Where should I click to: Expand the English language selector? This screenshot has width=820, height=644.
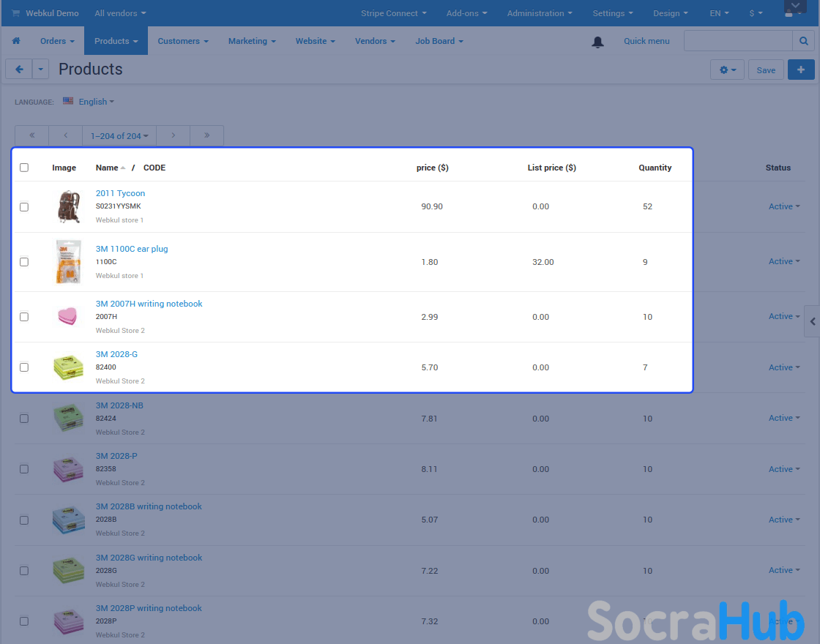96,102
